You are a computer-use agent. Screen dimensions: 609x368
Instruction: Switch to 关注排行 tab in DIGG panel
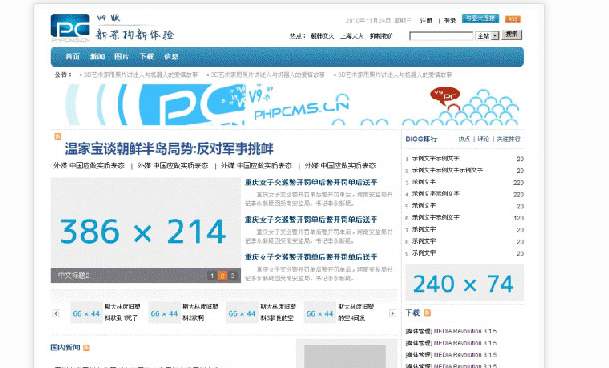508,139
